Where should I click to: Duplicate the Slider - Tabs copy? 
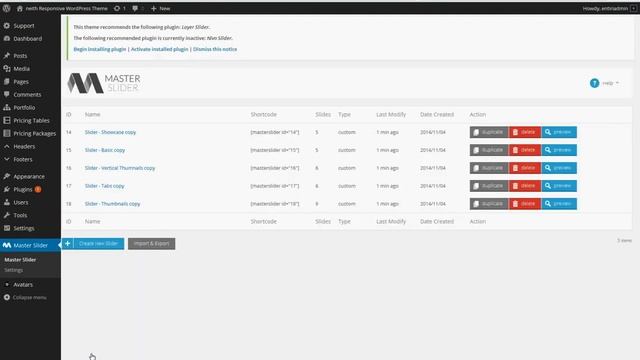tap(489, 186)
